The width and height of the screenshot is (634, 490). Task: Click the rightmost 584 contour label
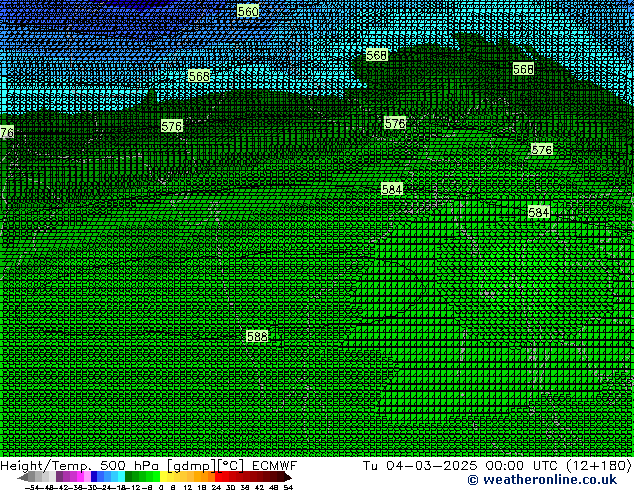539,212
